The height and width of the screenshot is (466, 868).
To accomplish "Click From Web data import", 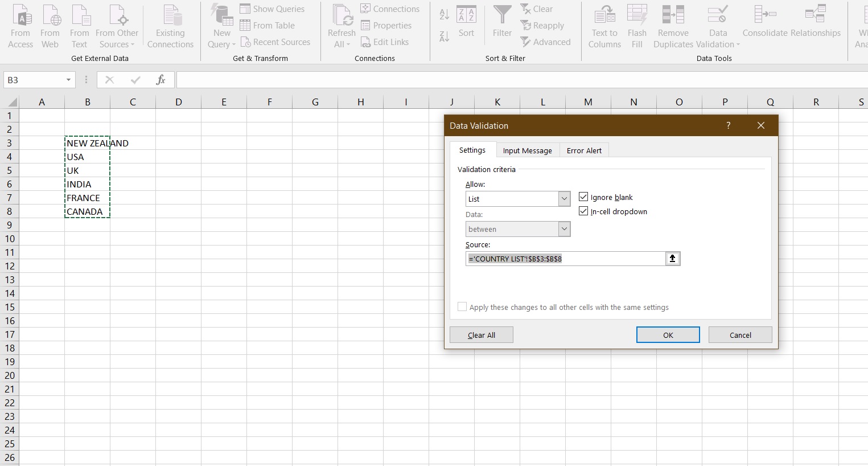I will (x=50, y=26).
